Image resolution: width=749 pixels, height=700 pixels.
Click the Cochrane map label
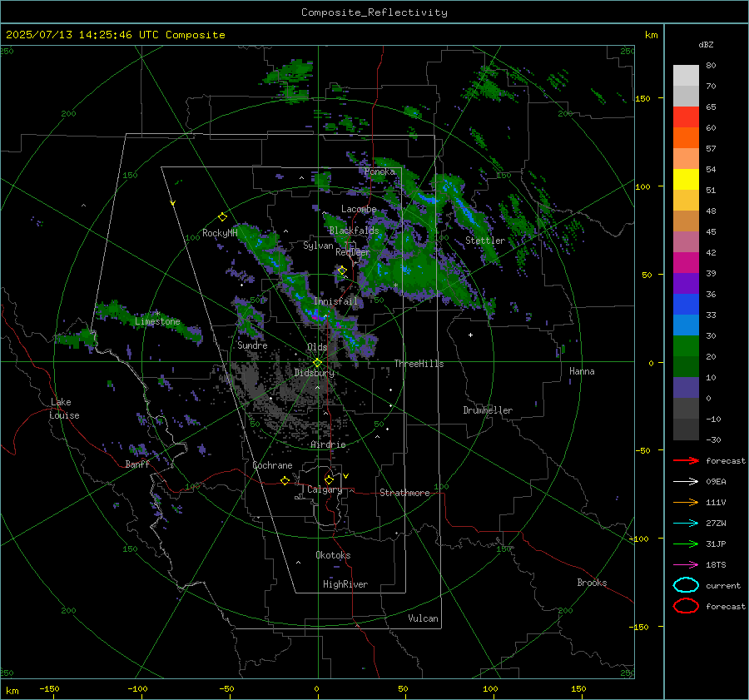coord(272,465)
